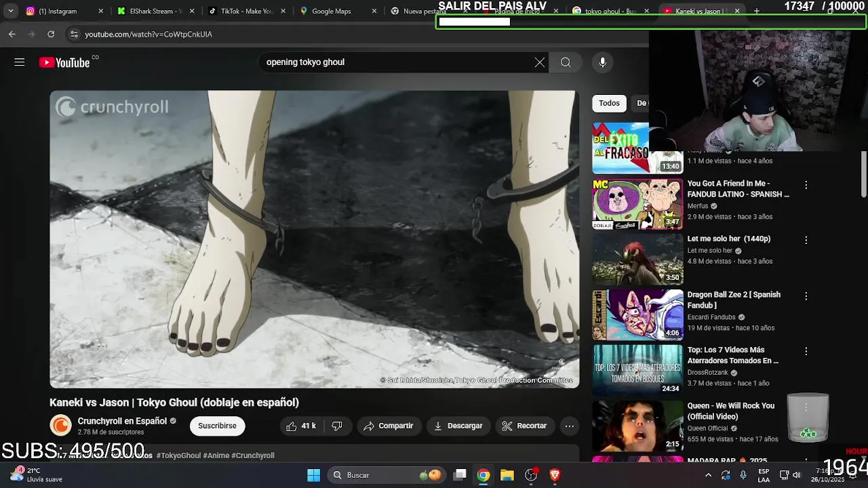Open more actions menu under video
Screen dimensions: 868x488
click(570, 426)
